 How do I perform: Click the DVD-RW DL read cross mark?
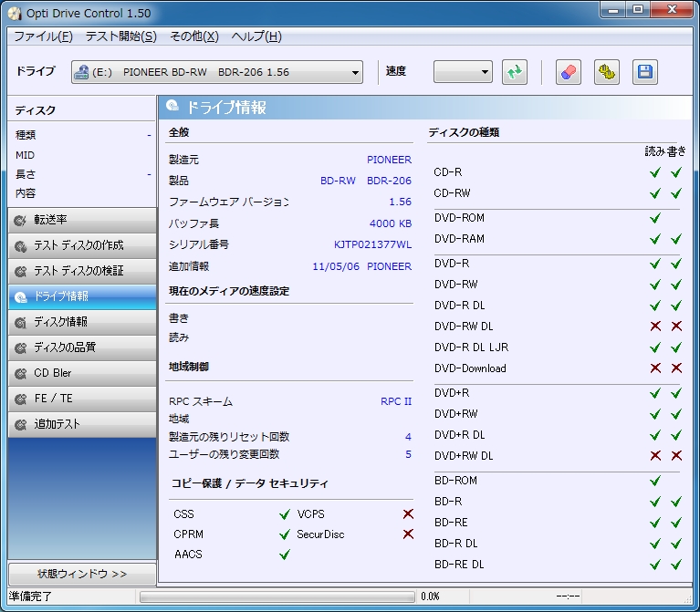(655, 327)
